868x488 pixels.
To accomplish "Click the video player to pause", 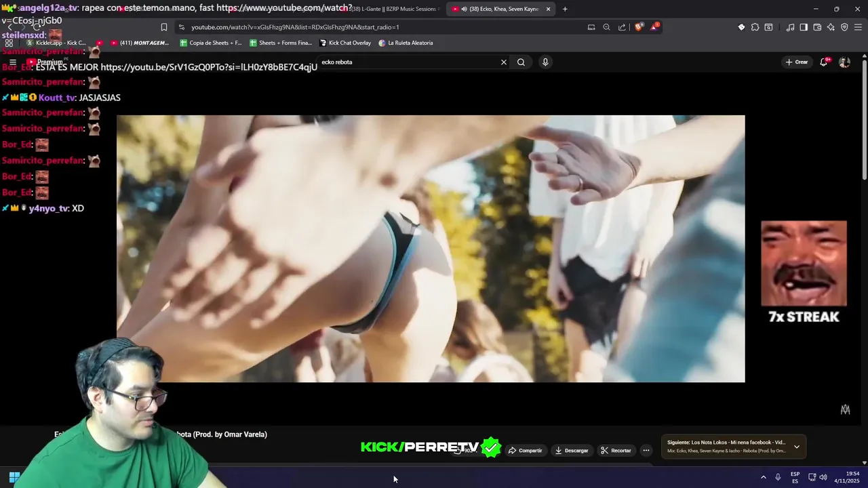I will [x=431, y=248].
